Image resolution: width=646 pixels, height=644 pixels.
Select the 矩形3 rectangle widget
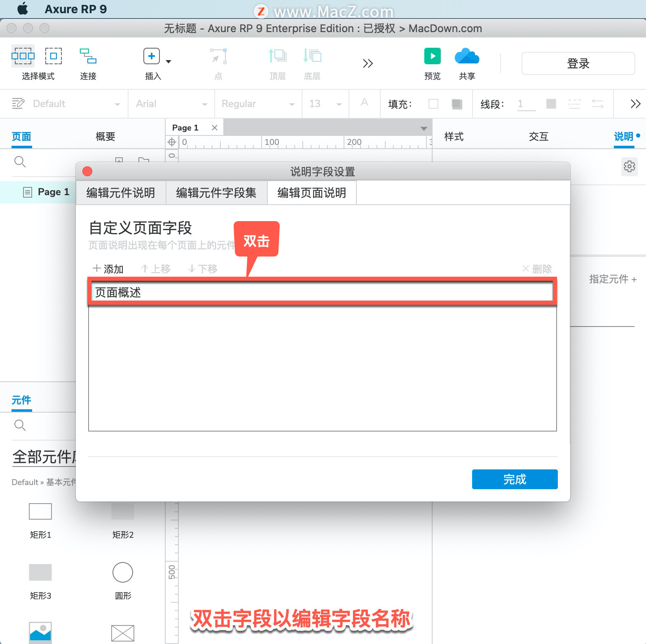40,572
